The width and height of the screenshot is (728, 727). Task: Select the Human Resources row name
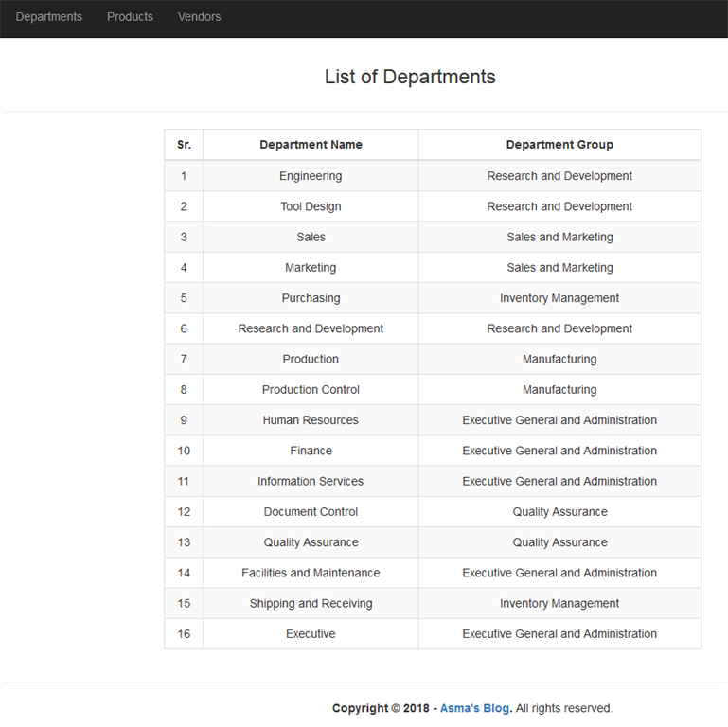[311, 420]
